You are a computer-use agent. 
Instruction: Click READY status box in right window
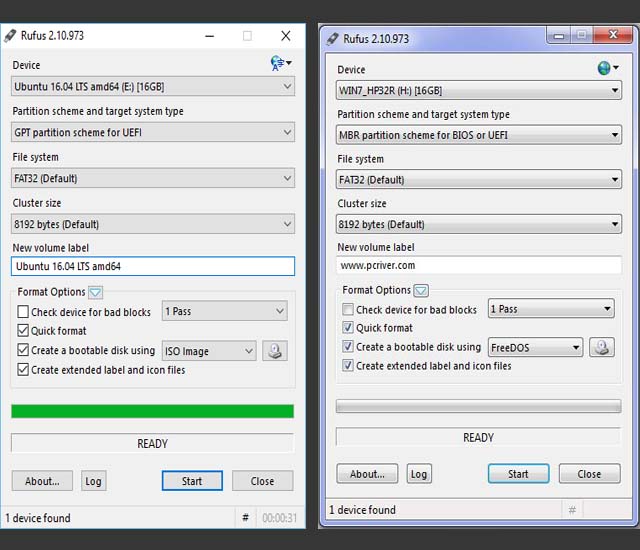point(478,437)
